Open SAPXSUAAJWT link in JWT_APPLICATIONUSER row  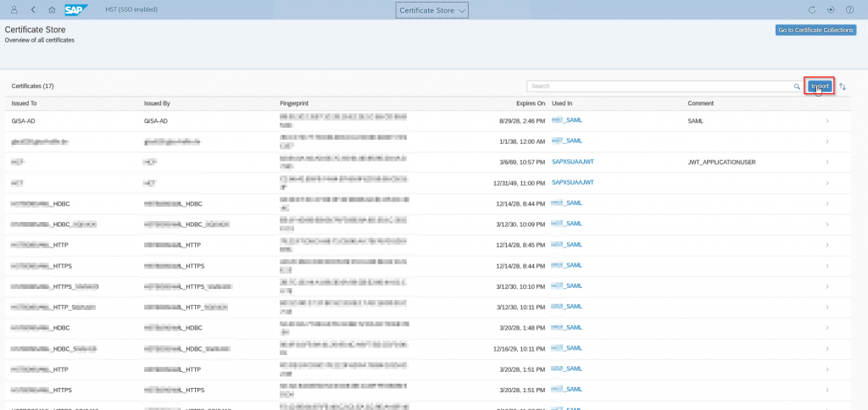click(573, 162)
